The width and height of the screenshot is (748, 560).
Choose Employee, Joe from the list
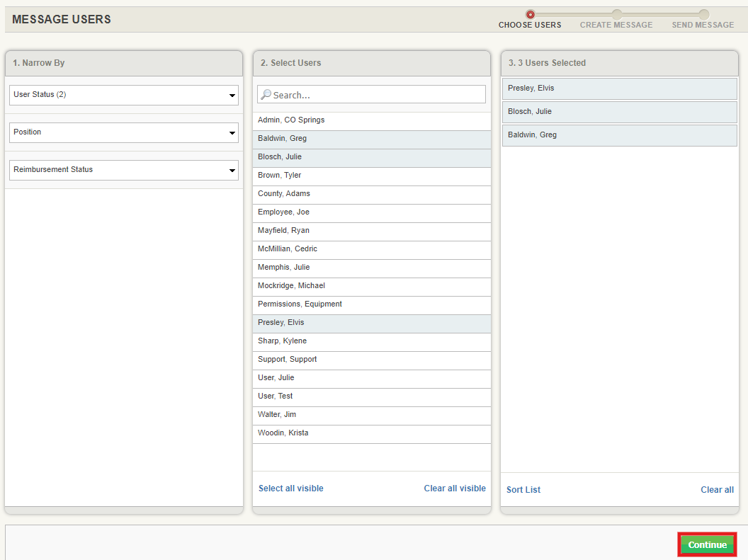coord(372,212)
